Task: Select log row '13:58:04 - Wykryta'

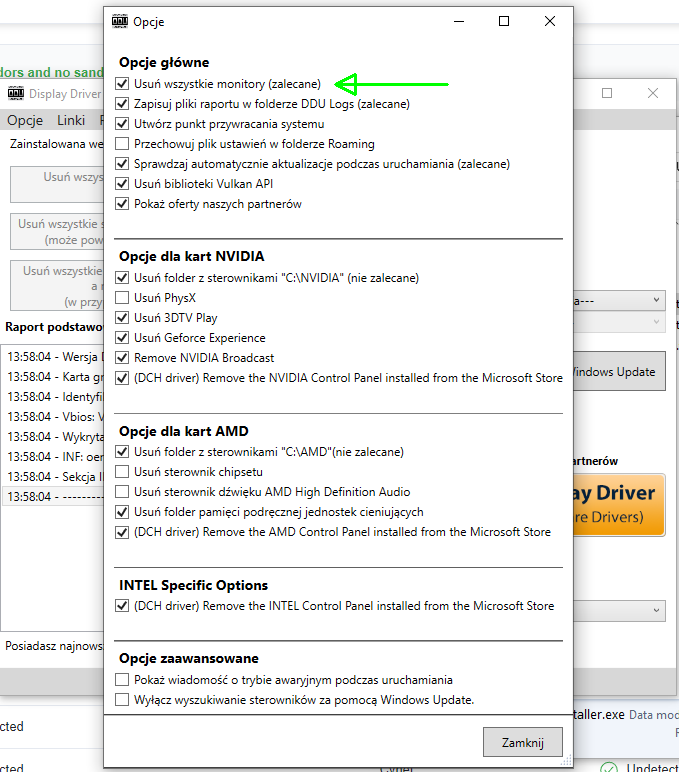Action: pos(53,437)
